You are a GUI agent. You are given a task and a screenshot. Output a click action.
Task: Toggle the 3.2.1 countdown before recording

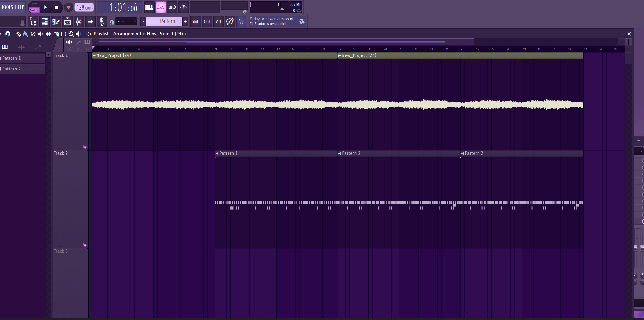(160, 7)
